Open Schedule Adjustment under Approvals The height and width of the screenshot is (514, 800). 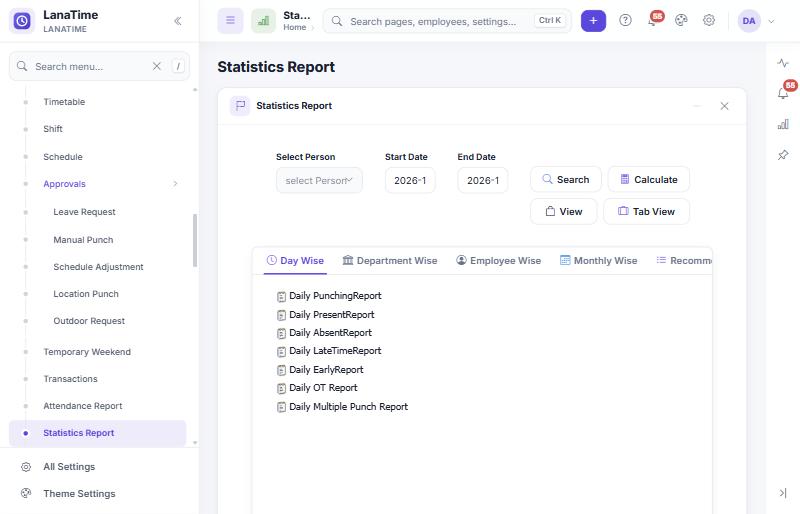click(x=98, y=267)
